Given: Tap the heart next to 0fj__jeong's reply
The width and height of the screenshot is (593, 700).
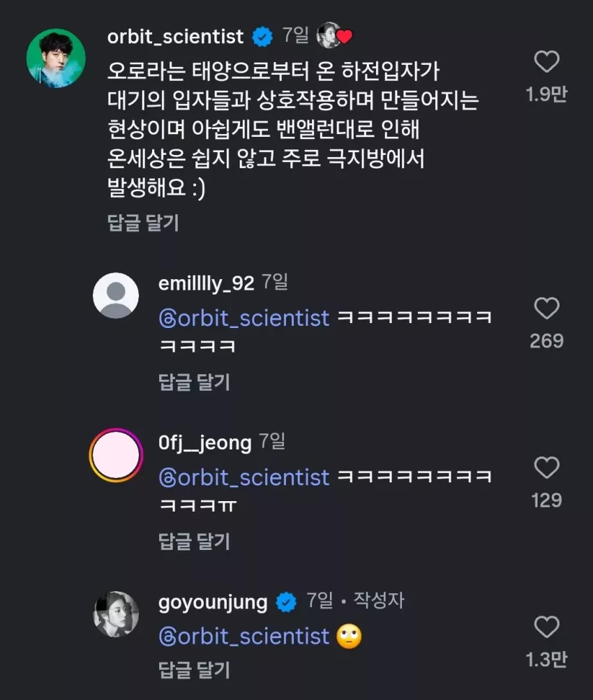Looking at the screenshot, I should pos(546,468).
